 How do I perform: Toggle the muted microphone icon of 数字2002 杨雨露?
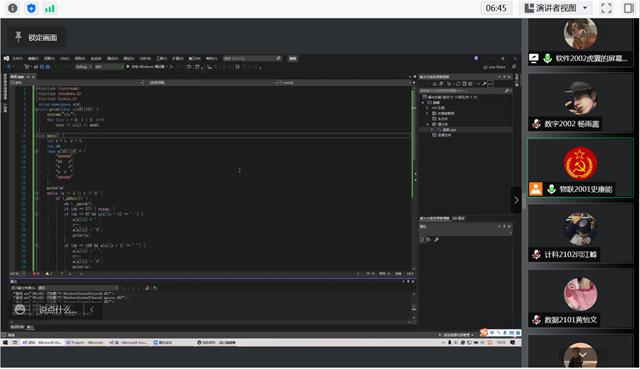536,124
